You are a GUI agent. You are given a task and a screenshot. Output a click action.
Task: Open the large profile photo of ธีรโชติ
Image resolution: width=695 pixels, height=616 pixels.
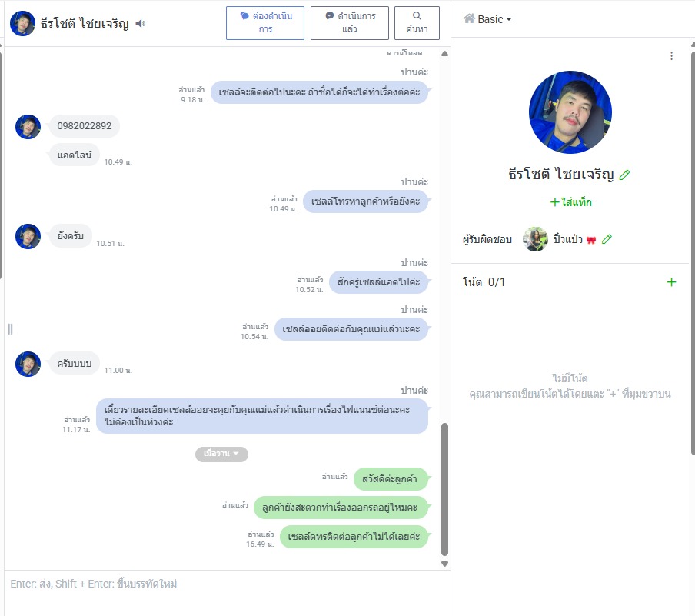(x=570, y=112)
